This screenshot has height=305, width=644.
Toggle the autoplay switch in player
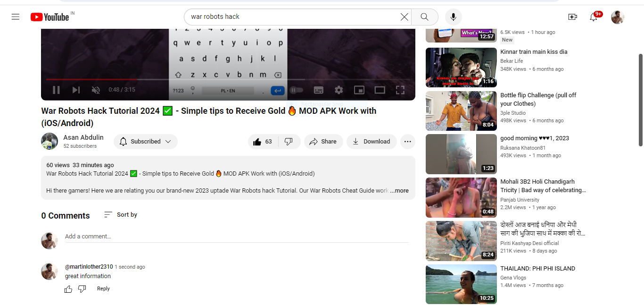click(296, 90)
